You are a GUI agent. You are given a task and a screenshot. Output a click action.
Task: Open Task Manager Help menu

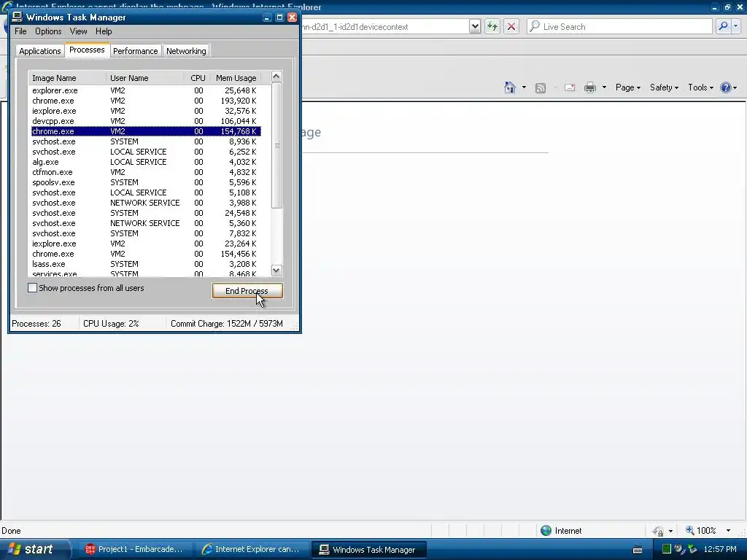pyautogui.click(x=104, y=31)
